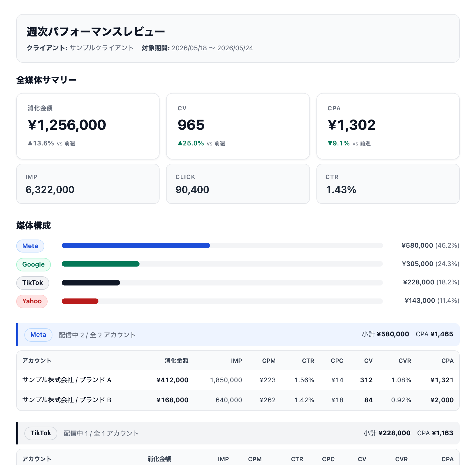The height and width of the screenshot is (465, 476).
Task: Click the blue Meta spend bar
Action: click(x=136, y=245)
